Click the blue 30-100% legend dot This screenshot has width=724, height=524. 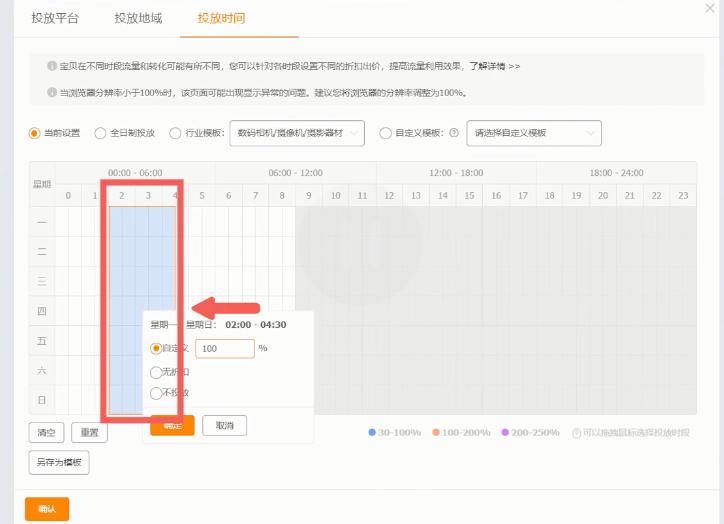coord(372,432)
